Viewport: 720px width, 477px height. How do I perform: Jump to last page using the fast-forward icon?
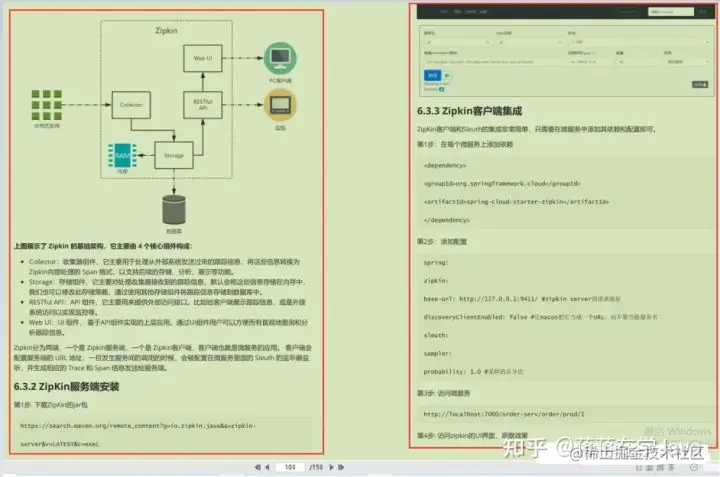(x=341, y=467)
